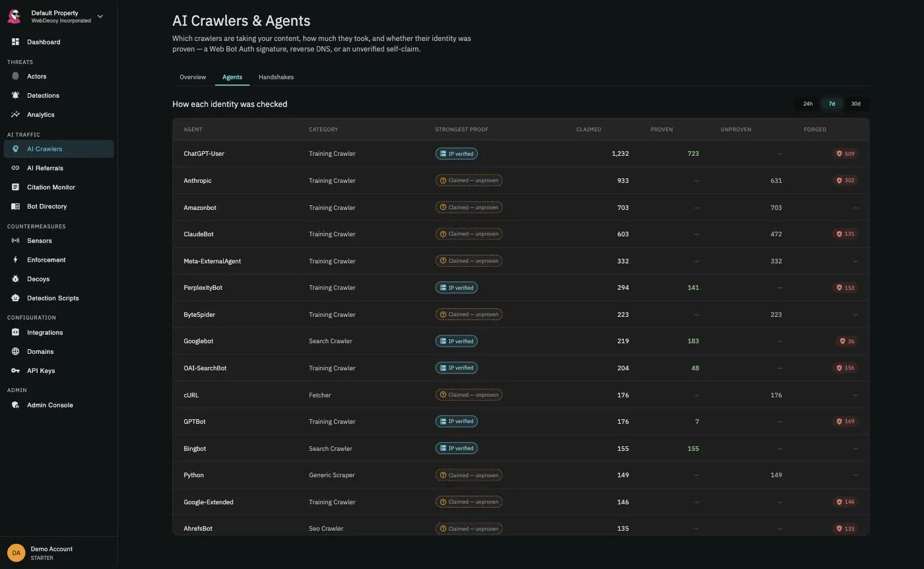Click the Enforcement lightning bolt icon

tap(15, 259)
